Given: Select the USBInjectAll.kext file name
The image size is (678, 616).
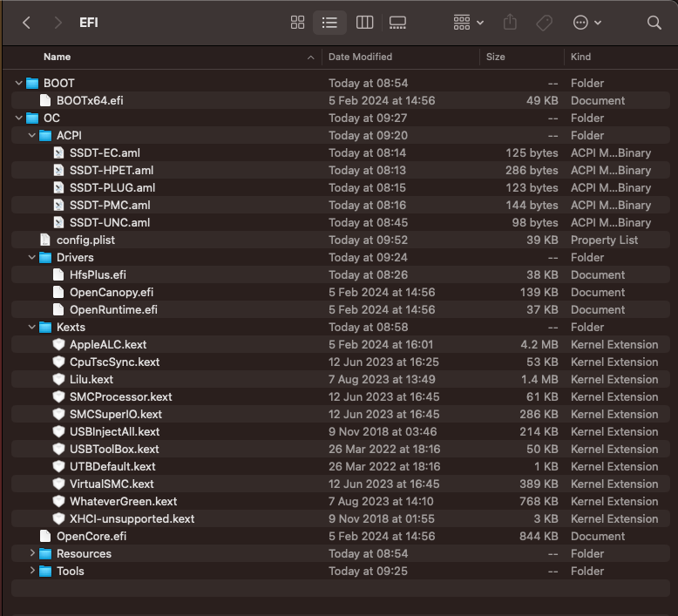Looking at the screenshot, I should (114, 431).
